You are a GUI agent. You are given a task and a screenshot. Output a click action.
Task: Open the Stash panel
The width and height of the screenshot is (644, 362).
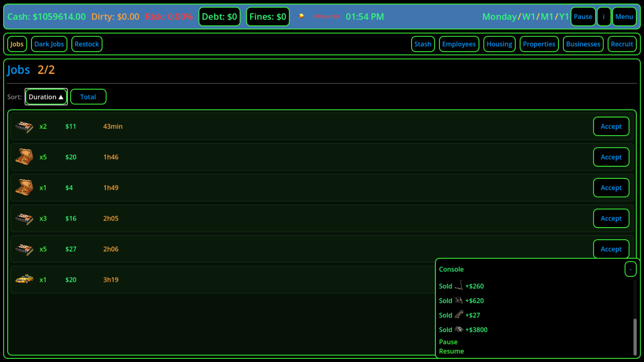coord(423,44)
